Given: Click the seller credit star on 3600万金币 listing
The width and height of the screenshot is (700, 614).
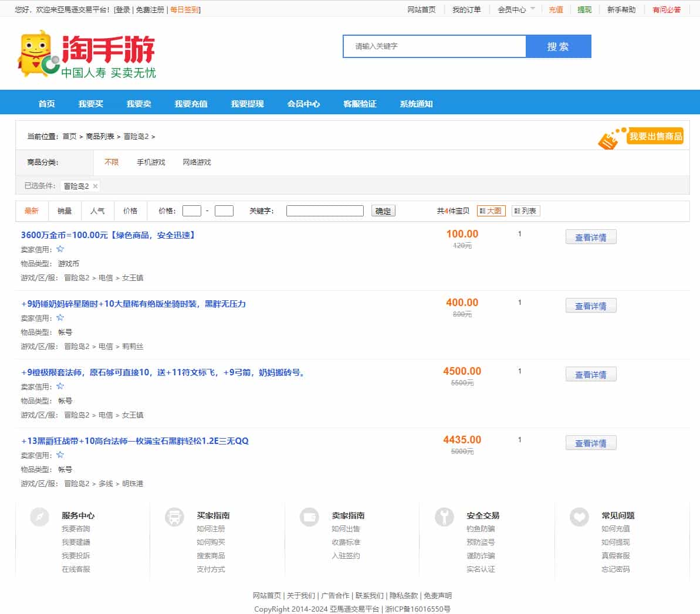Looking at the screenshot, I should 60,249.
